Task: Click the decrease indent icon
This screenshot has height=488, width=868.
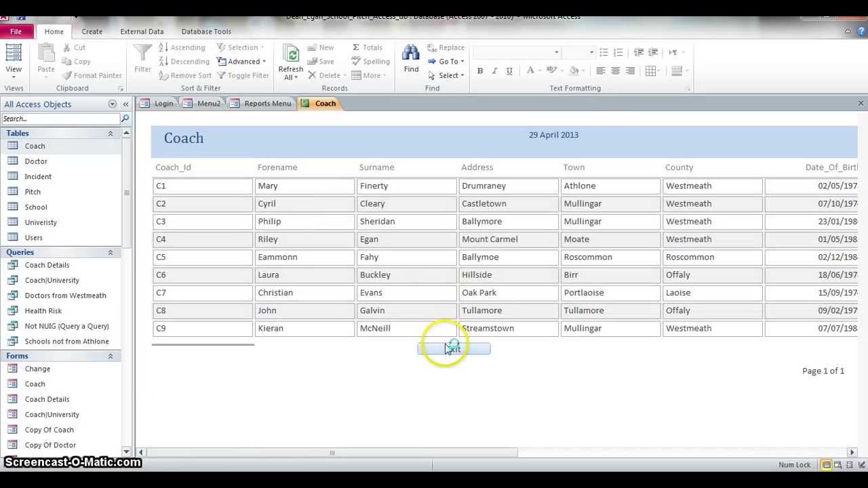Action: [x=639, y=52]
